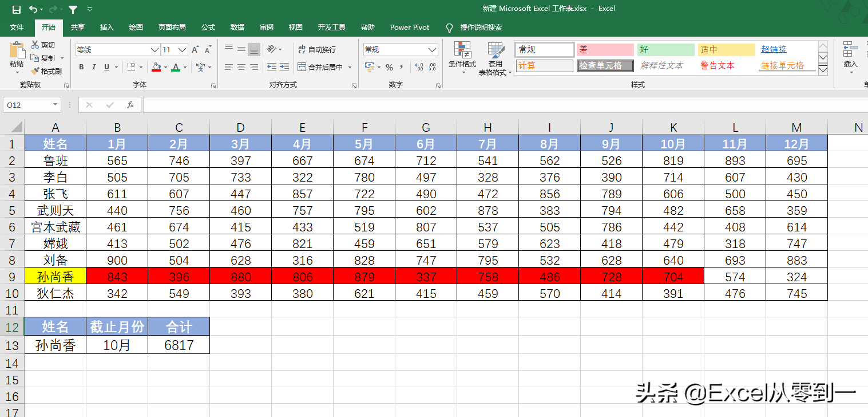Select cell B8 containing 900
The image size is (868, 417).
pos(117,260)
